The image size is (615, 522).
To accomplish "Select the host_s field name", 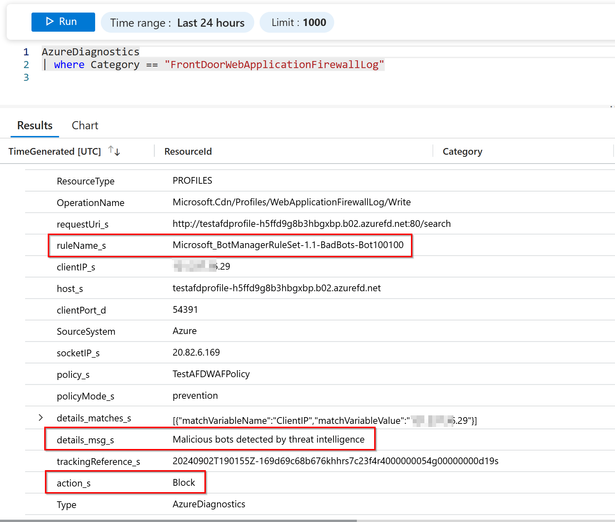I will coord(70,289).
